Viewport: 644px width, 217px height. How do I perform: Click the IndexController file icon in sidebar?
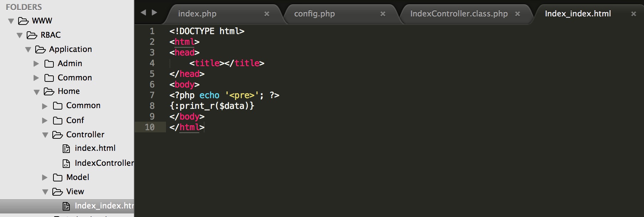point(66,163)
